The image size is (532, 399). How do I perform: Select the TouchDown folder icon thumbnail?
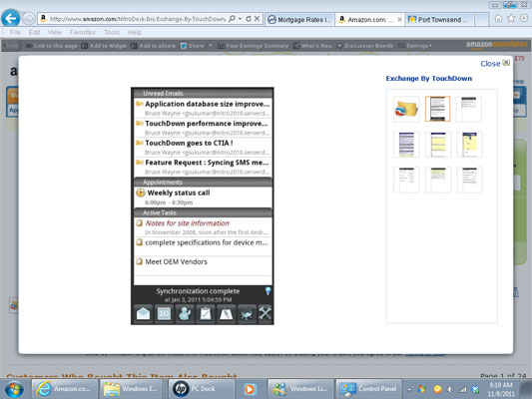tap(406, 109)
